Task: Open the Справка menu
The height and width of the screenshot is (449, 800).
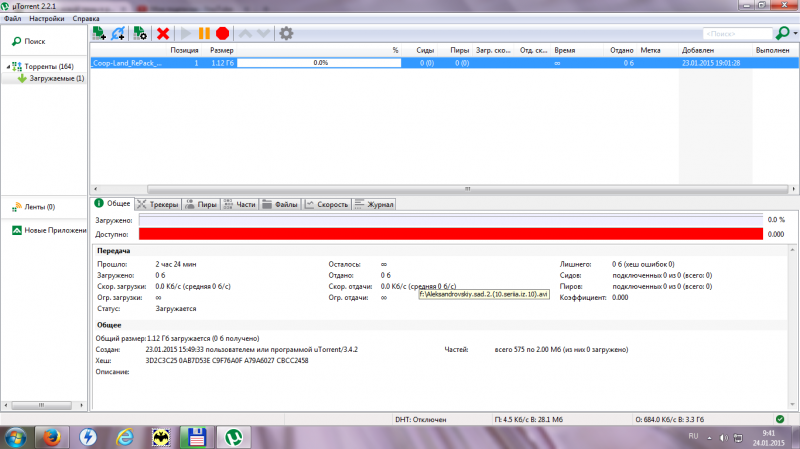Action: tap(86, 18)
